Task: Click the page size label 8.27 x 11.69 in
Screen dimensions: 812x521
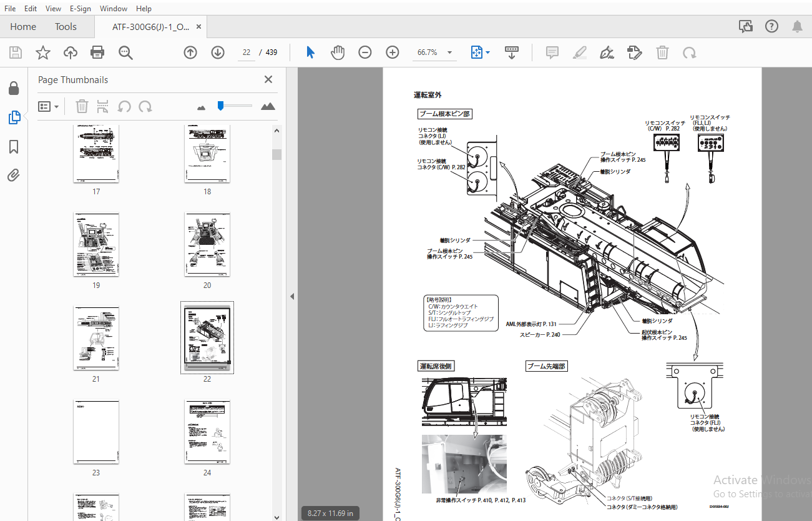Action: [330, 513]
